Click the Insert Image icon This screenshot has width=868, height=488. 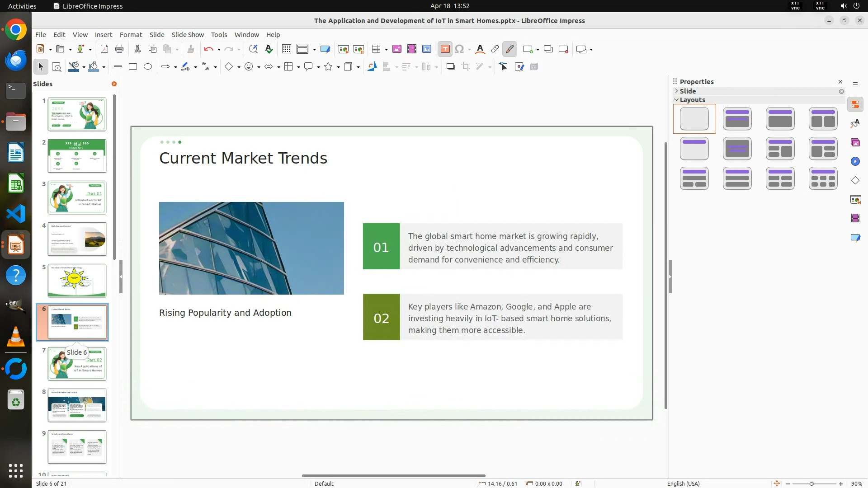397,49
